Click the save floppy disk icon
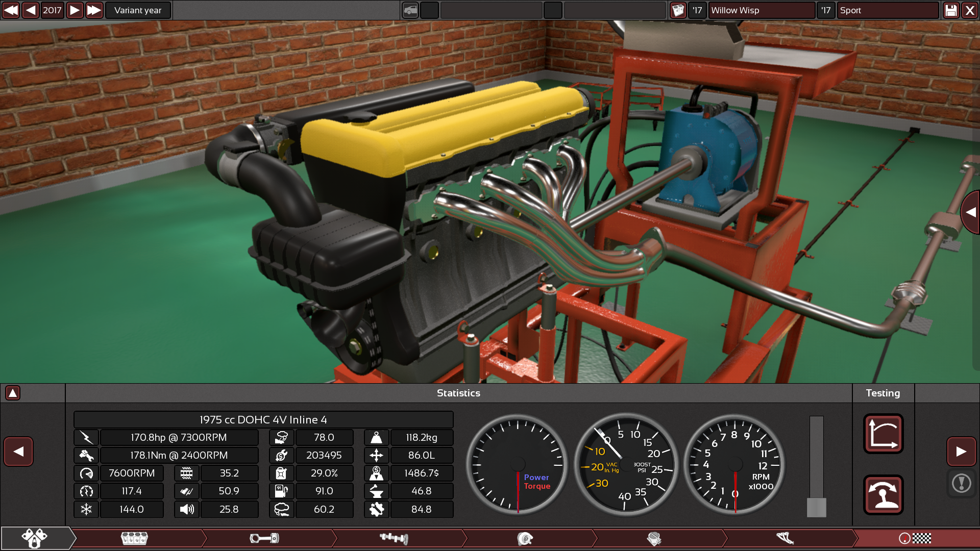The width and height of the screenshot is (980, 551). [951, 10]
